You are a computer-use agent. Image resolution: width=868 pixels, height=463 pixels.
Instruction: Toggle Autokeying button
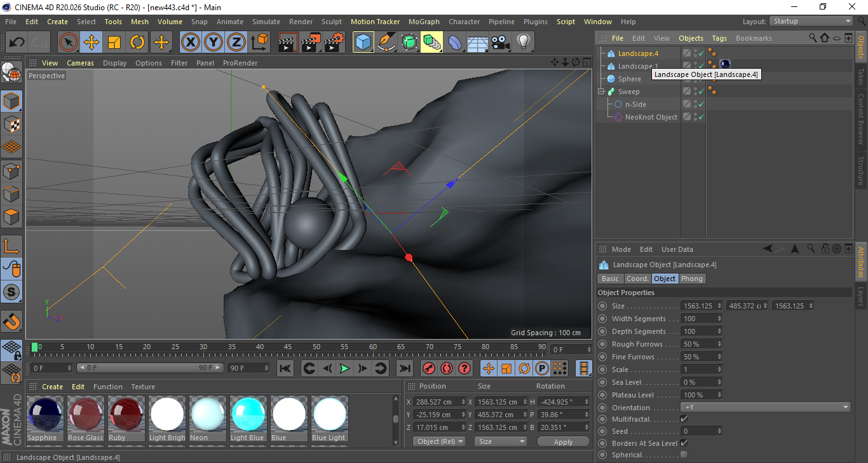coord(447,368)
